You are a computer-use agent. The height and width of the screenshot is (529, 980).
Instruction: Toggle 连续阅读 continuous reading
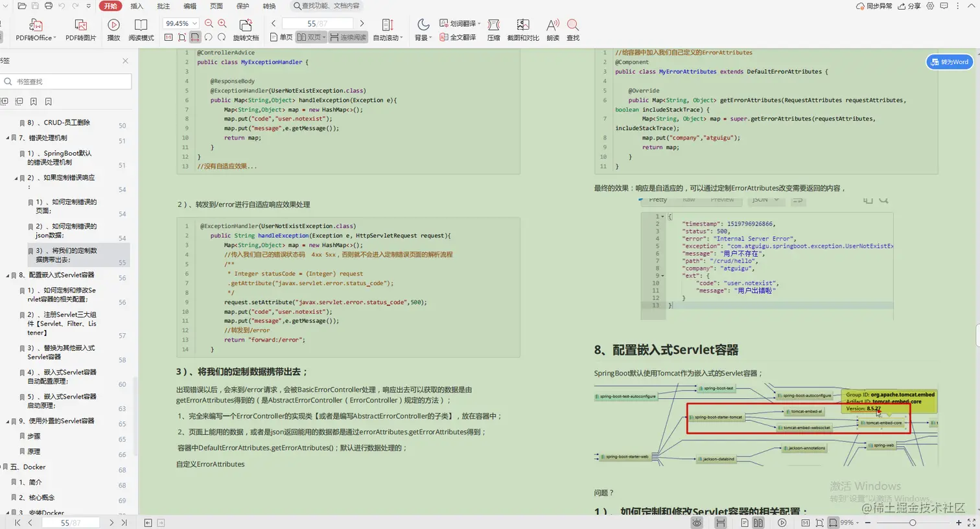point(348,38)
